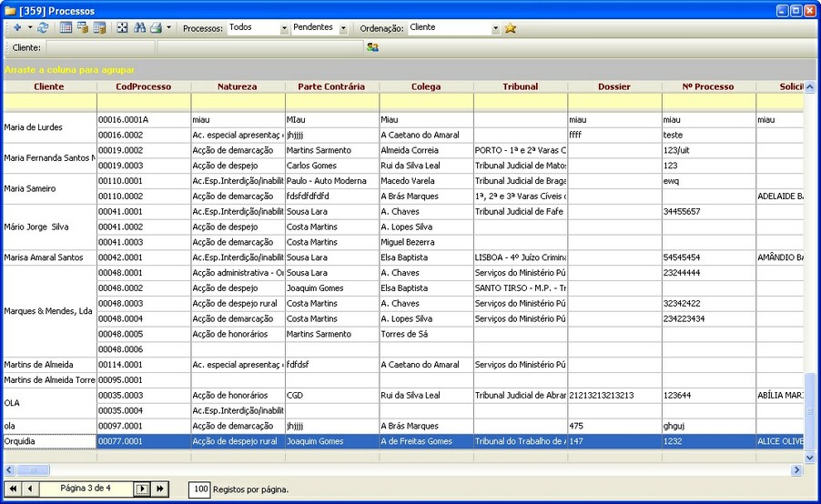
Task: Open the Ordenação 'Cliente' dropdown
Action: tap(495, 29)
